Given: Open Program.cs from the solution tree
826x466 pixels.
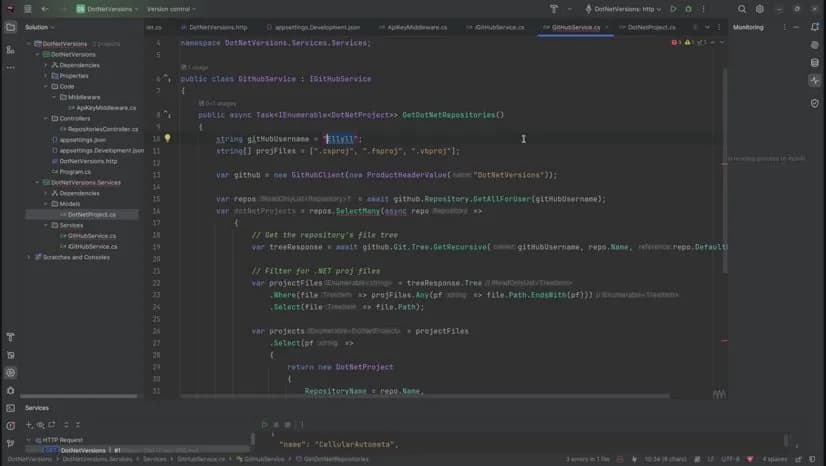Looking at the screenshot, I should point(75,171).
